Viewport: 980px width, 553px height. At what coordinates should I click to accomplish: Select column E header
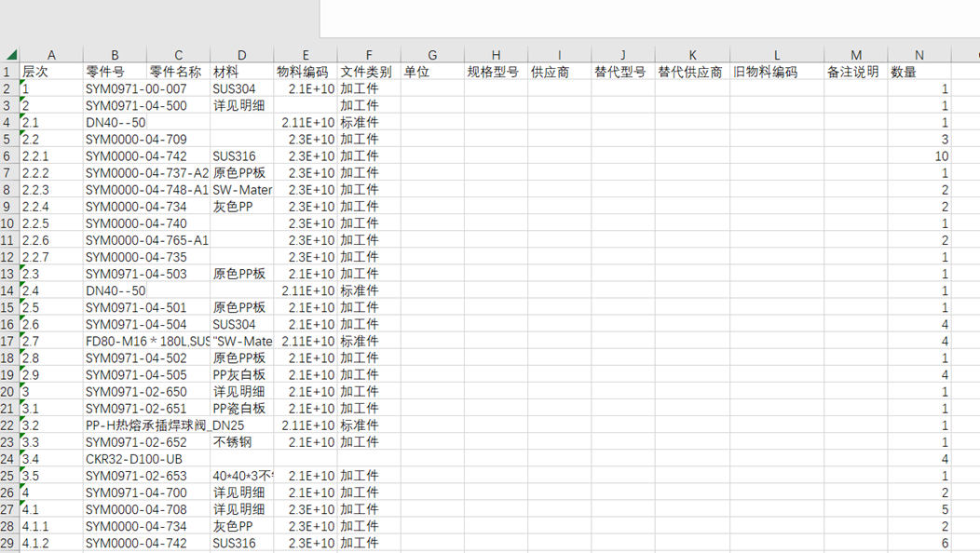pos(306,55)
